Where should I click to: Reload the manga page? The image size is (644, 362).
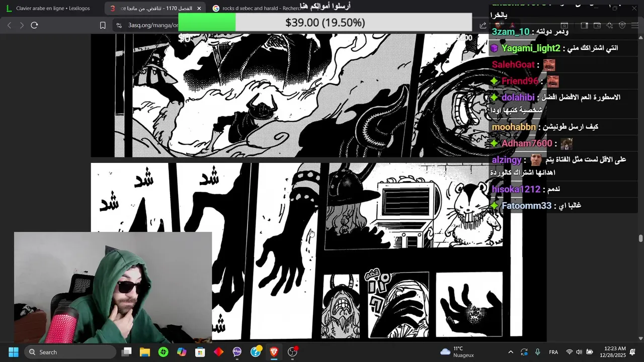(x=34, y=25)
